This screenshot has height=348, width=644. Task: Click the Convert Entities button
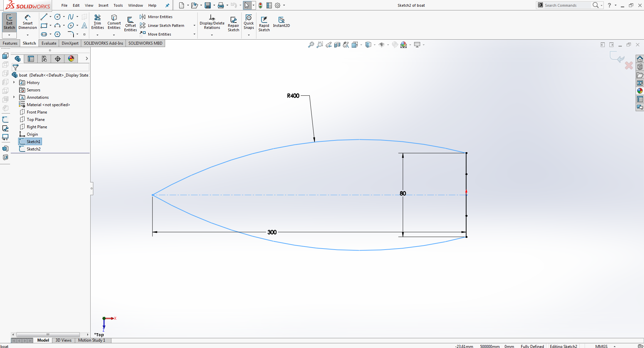(114, 22)
